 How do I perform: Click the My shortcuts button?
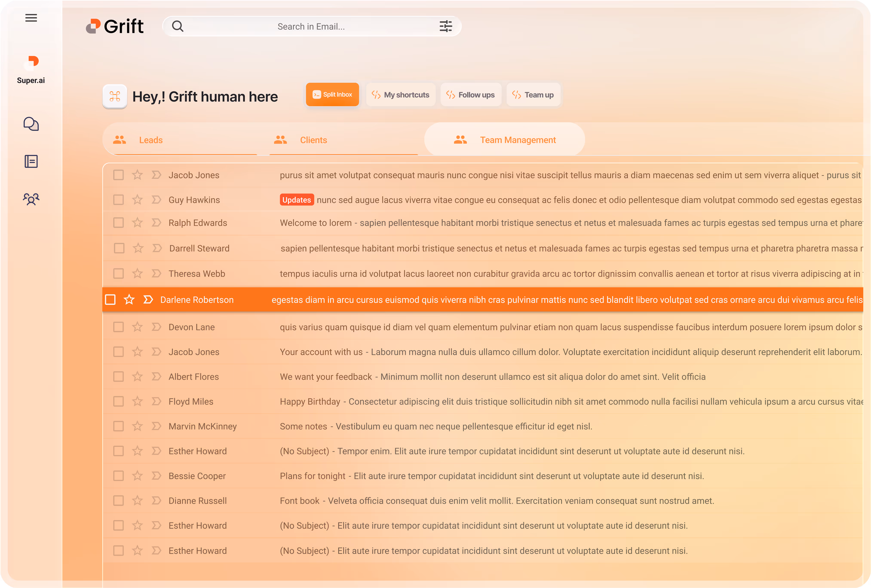point(401,95)
